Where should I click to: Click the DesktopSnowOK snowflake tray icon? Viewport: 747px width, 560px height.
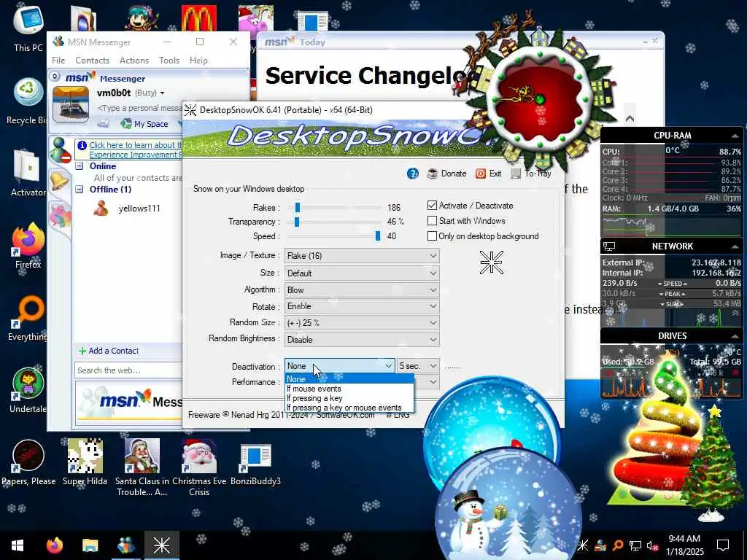(583, 545)
